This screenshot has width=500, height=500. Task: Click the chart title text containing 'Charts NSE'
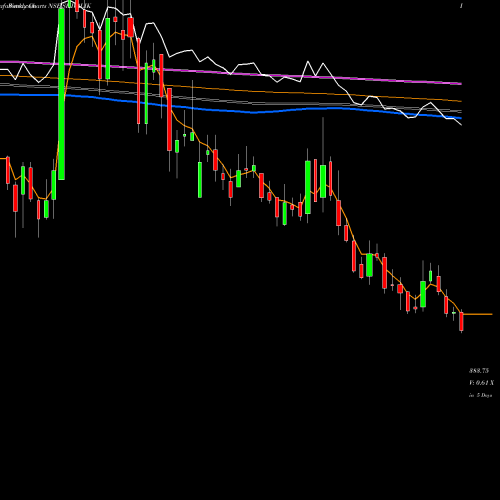coord(46,6)
